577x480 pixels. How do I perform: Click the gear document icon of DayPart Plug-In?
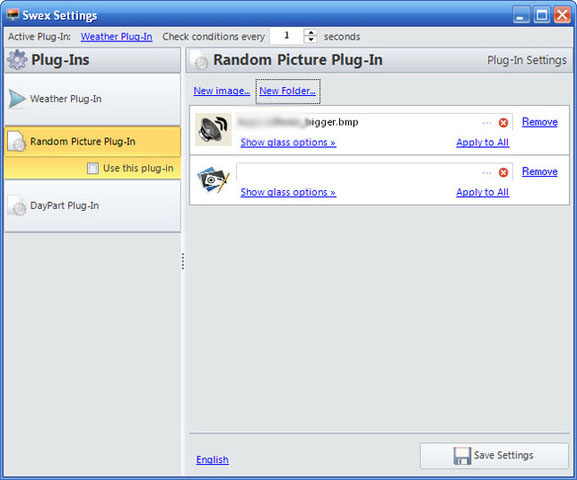[17, 205]
